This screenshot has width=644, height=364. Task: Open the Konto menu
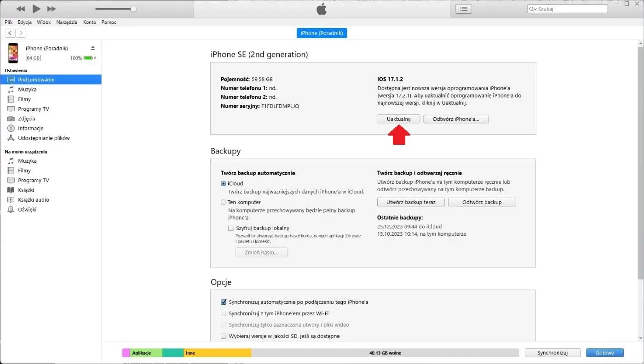(89, 22)
